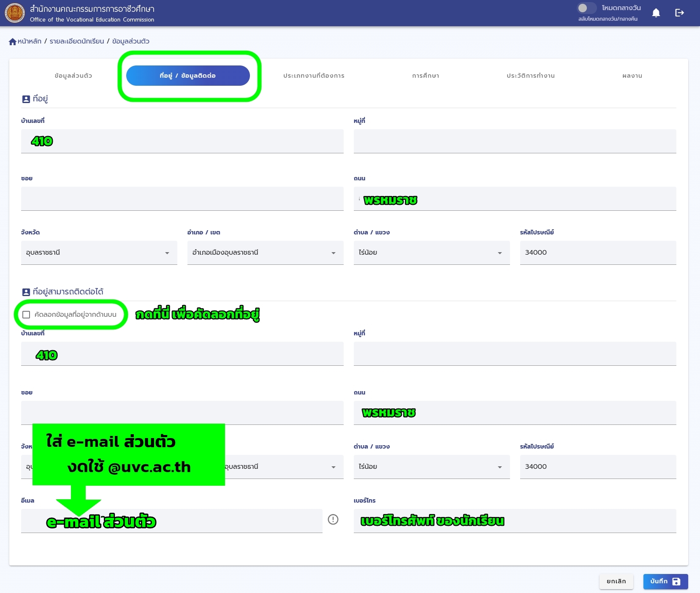Image resolution: width=700 pixels, height=593 pixels.
Task: Click the อีเมล input field
Action: coord(172,521)
